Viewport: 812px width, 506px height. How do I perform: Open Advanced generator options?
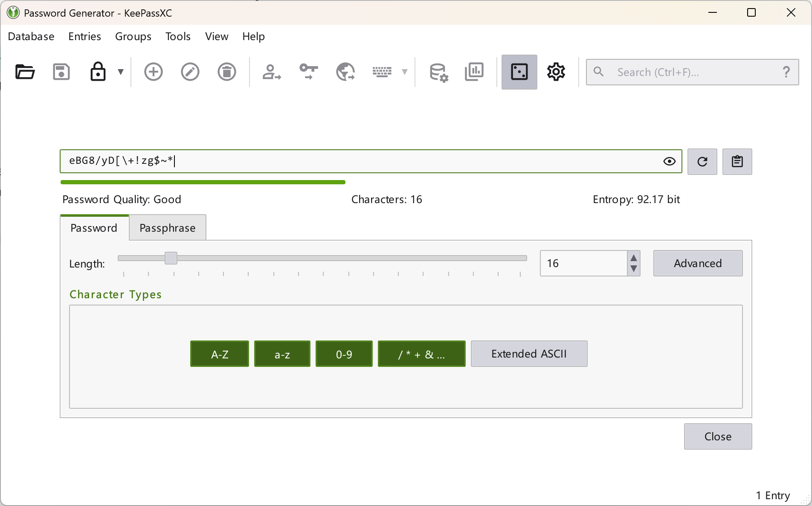coord(698,263)
